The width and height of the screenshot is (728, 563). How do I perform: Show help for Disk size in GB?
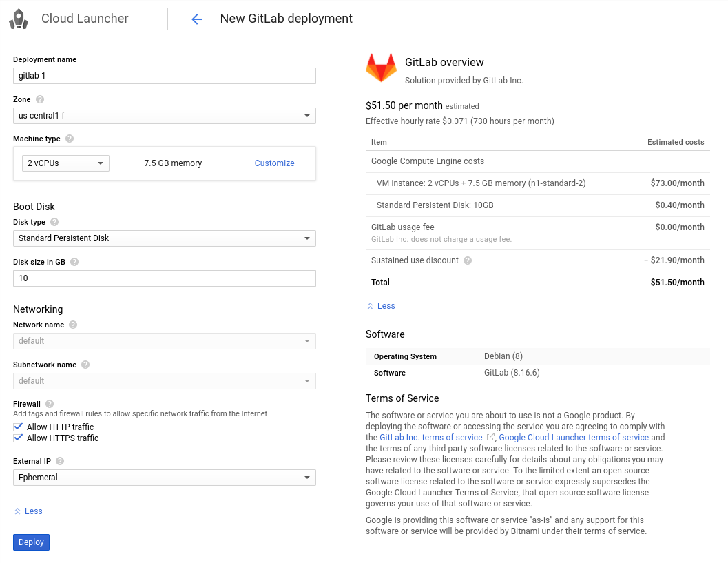click(74, 262)
